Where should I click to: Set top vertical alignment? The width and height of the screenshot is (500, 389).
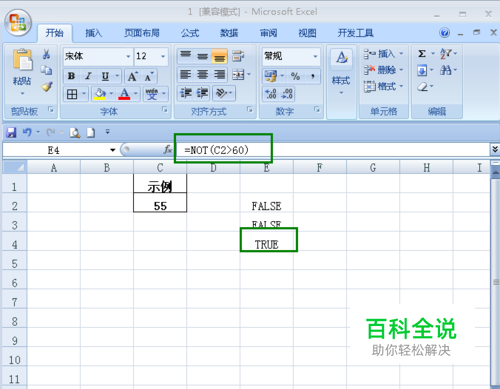pos(186,56)
